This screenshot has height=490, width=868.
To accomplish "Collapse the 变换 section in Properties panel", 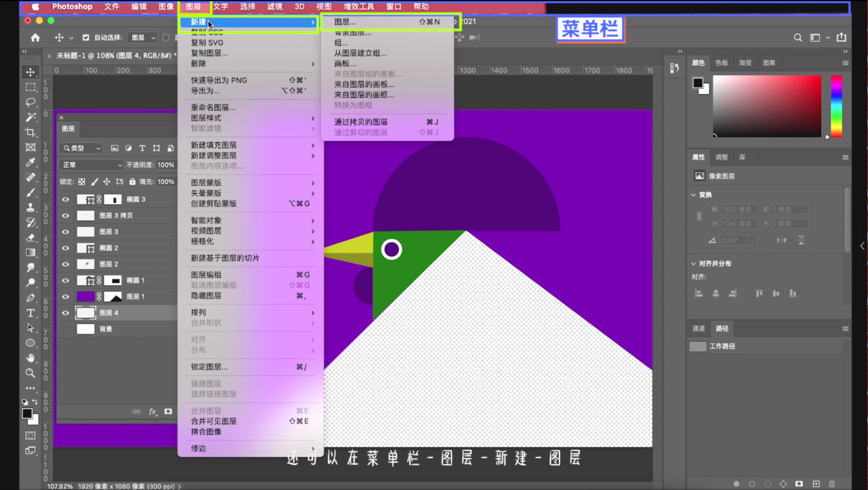I will click(x=694, y=195).
